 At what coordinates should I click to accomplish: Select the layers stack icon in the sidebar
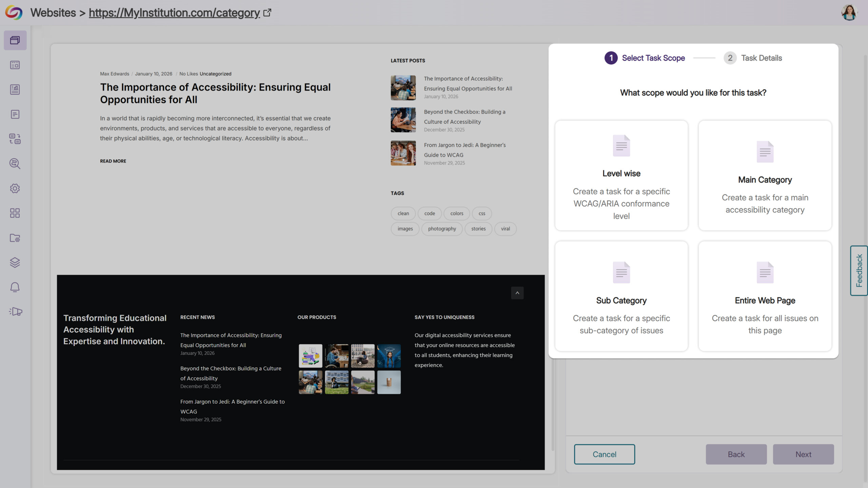coord(15,263)
